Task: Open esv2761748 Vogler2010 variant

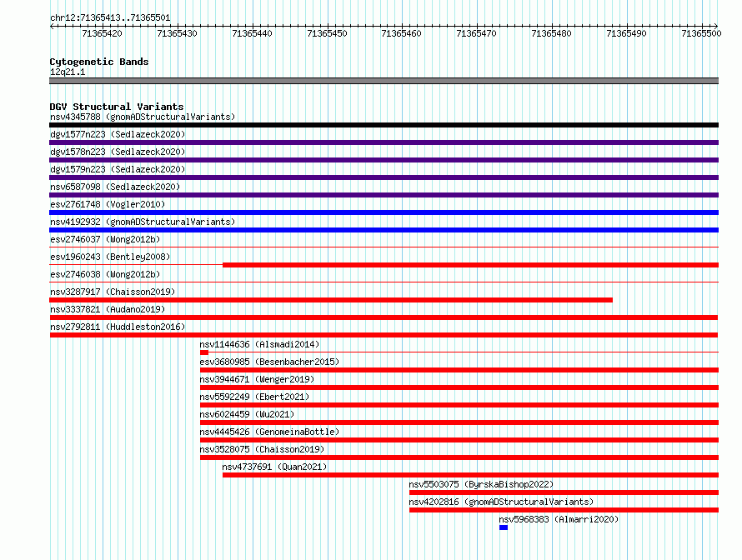Action: [x=108, y=204]
